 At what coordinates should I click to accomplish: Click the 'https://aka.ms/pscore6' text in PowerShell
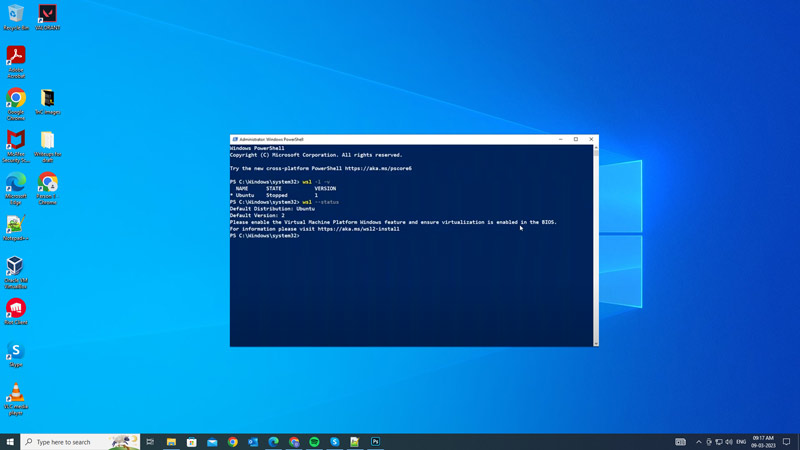click(378, 168)
